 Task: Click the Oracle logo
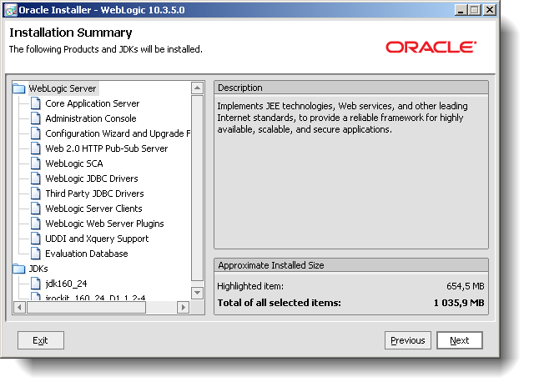pyautogui.click(x=431, y=47)
